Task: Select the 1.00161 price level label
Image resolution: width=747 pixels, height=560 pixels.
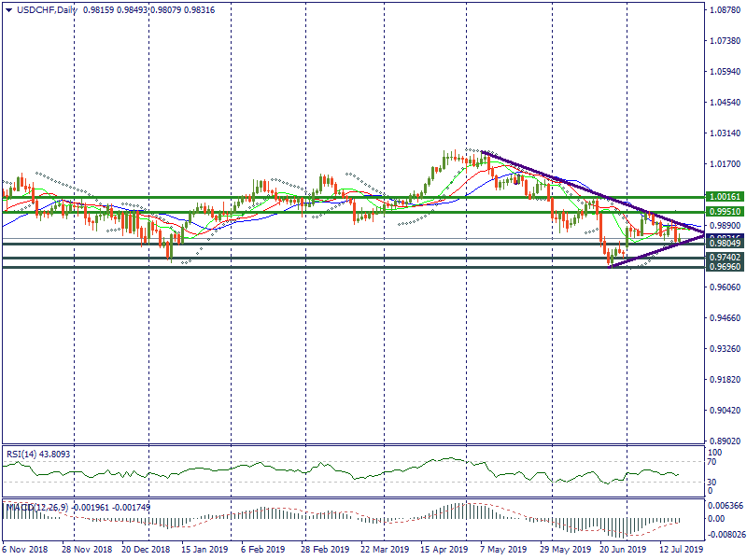Action: 724,198
